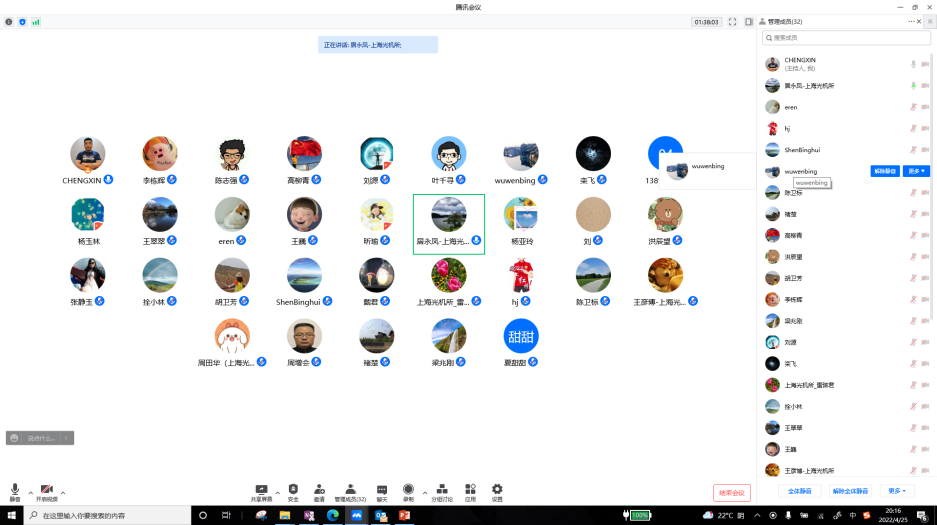Click the 安全 security shield icon
Screen dimensions: 937x525
click(293, 492)
